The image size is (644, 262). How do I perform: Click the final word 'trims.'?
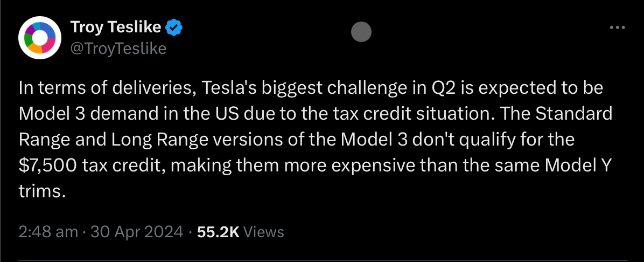(42, 191)
